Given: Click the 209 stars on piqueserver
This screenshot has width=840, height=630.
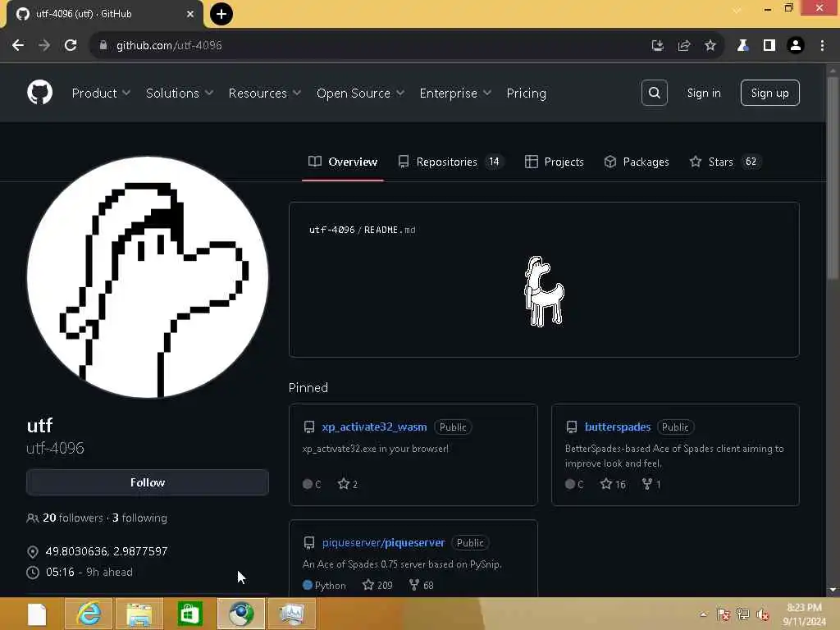Looking at the screenshot, I should tap(377, 585).
